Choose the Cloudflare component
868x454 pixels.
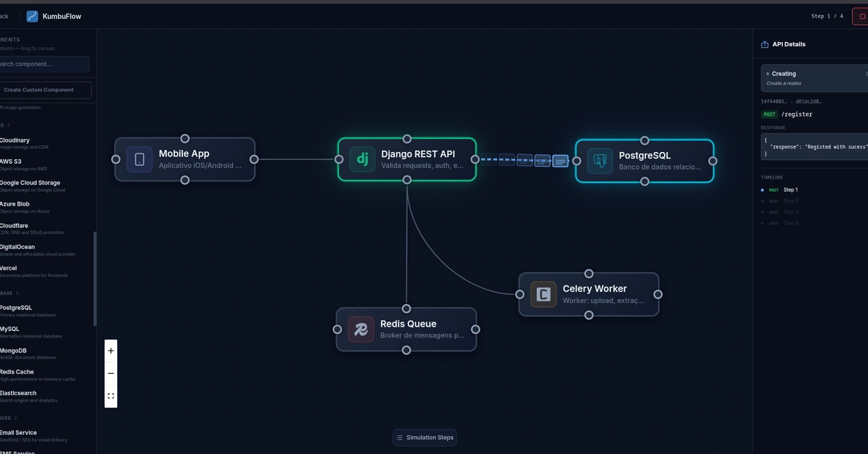point(46,229)
